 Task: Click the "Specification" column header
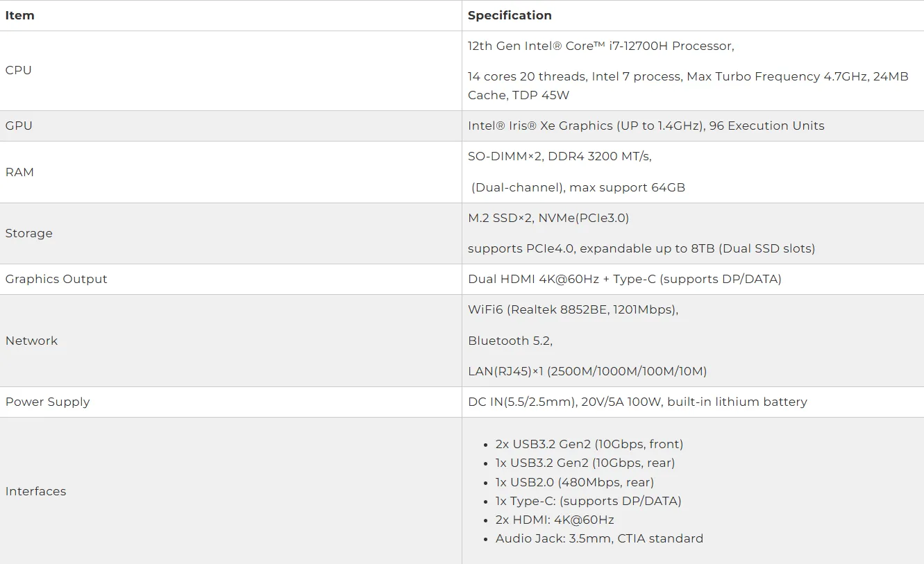point(510,15)
